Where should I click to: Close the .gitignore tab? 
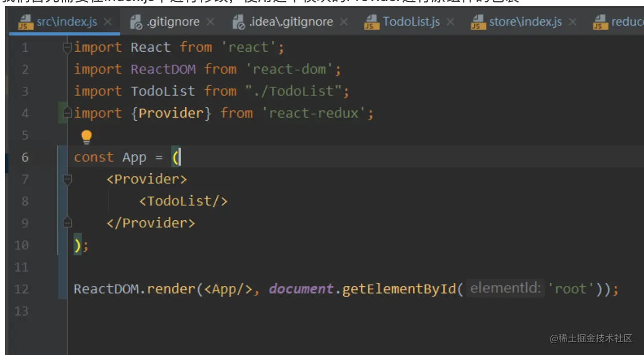pyautogui.click(x=210, y=22)
